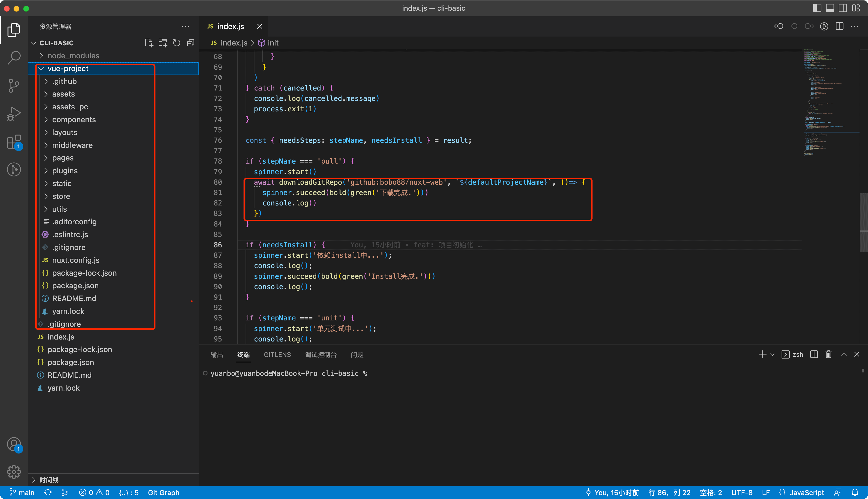Screen dimensions: 868x499
Task: Click the editor vertical scrollbar
Action: [x=864, y=223]
